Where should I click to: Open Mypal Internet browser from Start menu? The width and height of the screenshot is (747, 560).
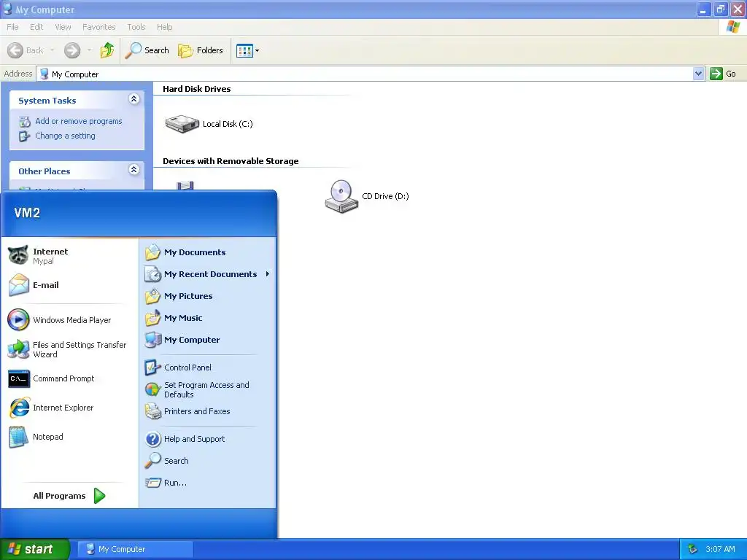[x=70, y=256]
